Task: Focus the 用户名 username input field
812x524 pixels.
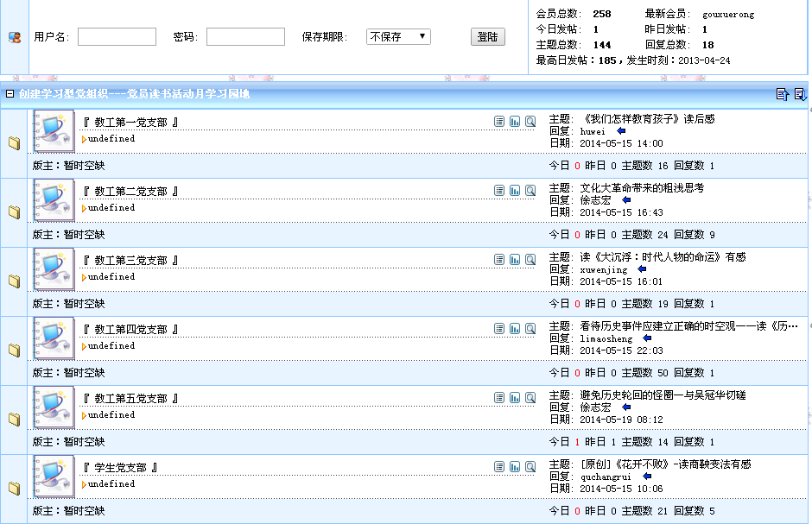Action: pyautogui.click(x=117, y=37)
